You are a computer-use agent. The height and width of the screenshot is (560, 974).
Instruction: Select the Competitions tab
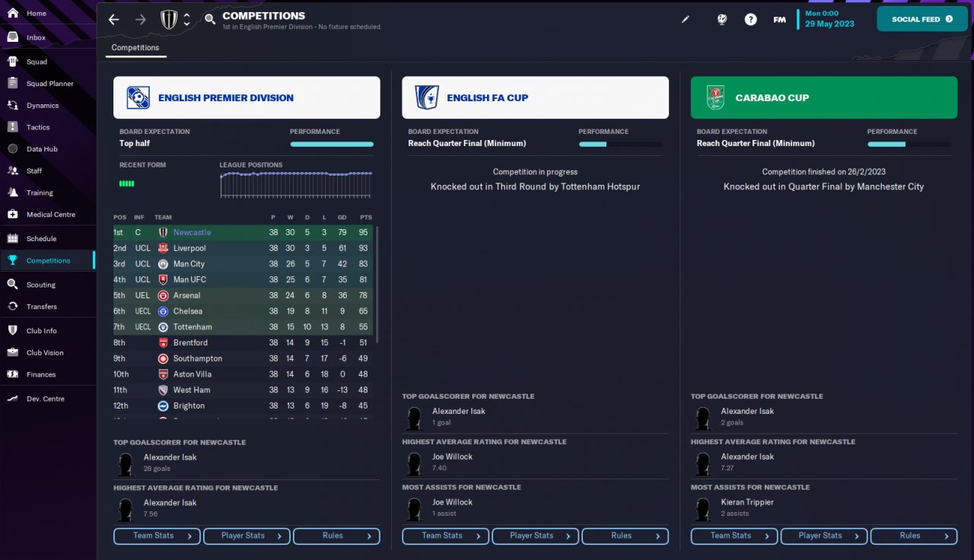tap(135, 48)
